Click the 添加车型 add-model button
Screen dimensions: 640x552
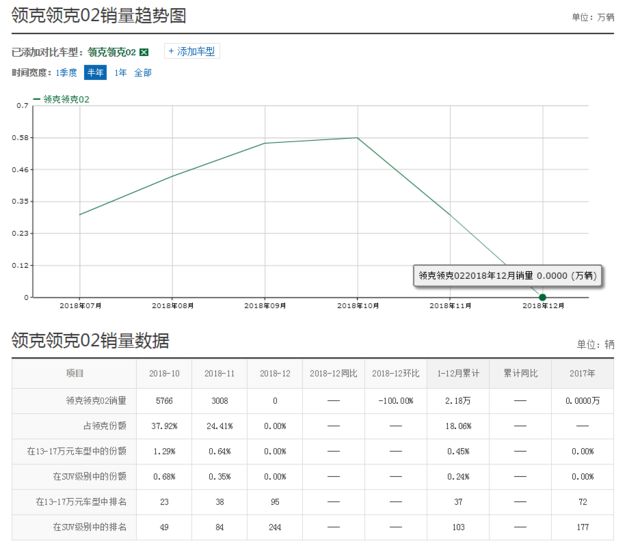[x=192, y=51]
